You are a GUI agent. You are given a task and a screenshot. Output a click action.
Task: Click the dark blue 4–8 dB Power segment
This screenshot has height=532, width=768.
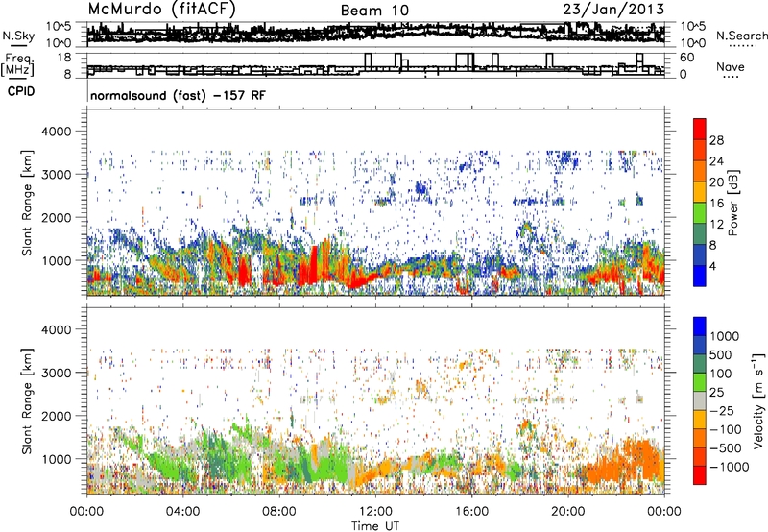[700, 254]
